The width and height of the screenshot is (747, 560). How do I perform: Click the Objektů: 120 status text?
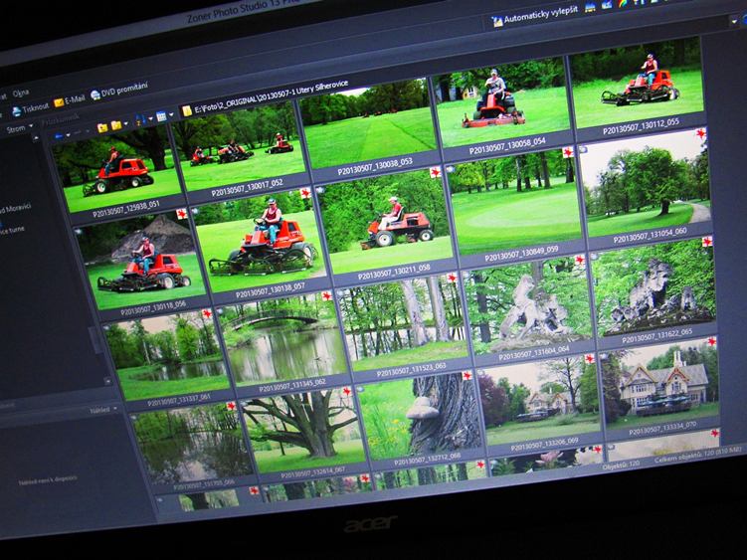[621, 466]
